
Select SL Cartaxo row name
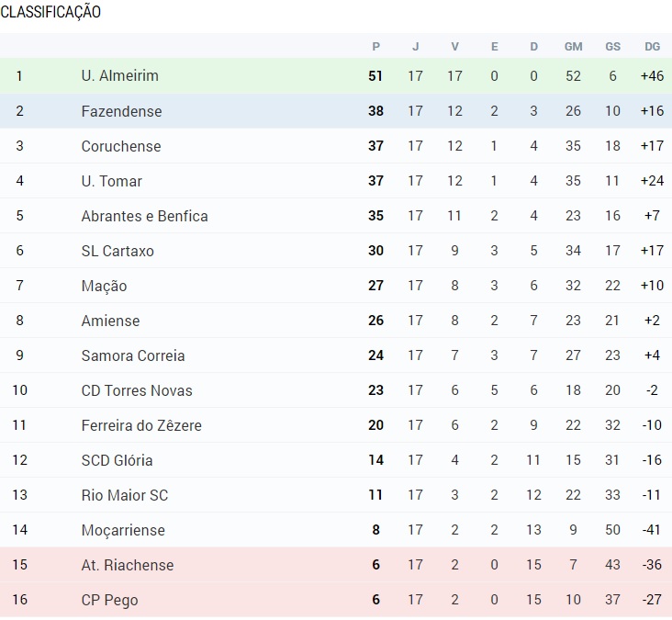point(118,251)
